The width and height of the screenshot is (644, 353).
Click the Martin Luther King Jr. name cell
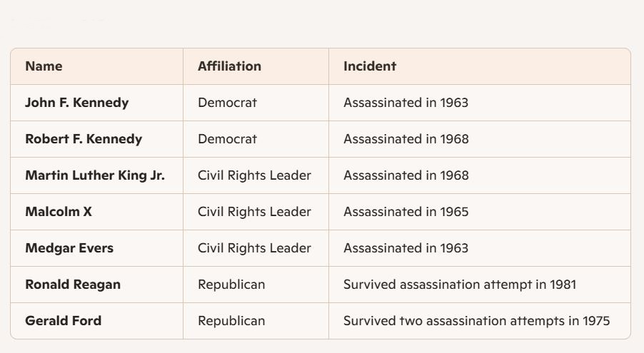pos(95,175)
